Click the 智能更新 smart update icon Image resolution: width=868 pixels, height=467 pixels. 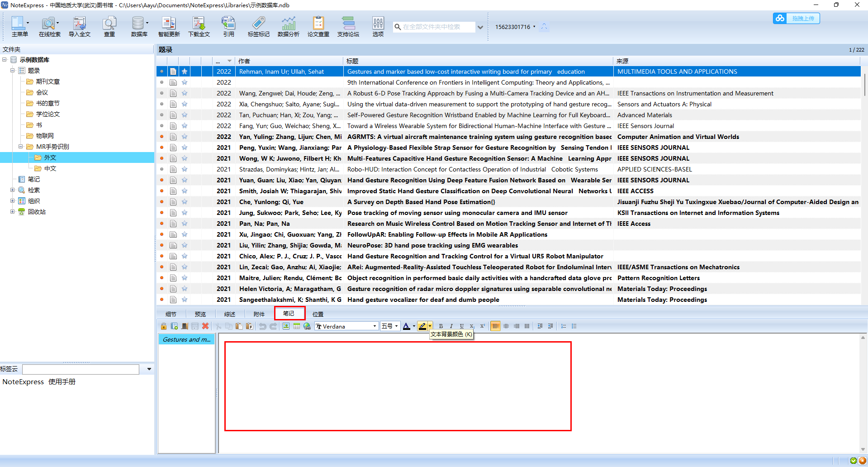(x=169, y=27)
